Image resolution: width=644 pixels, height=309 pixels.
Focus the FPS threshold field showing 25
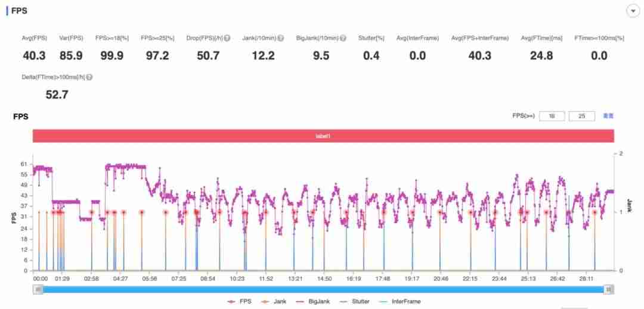(x=581, y=116)
